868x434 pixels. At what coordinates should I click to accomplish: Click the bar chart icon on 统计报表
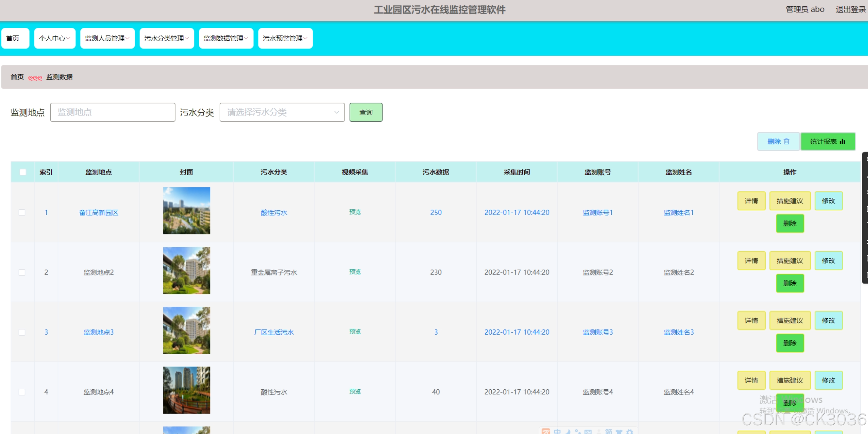pos(842,141)
